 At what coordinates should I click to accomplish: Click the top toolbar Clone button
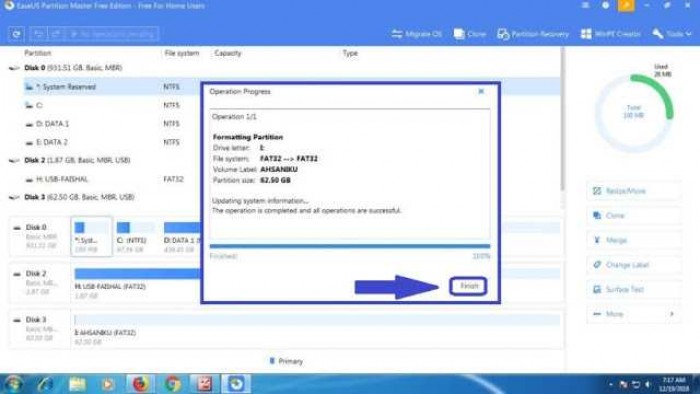(470, 34)
